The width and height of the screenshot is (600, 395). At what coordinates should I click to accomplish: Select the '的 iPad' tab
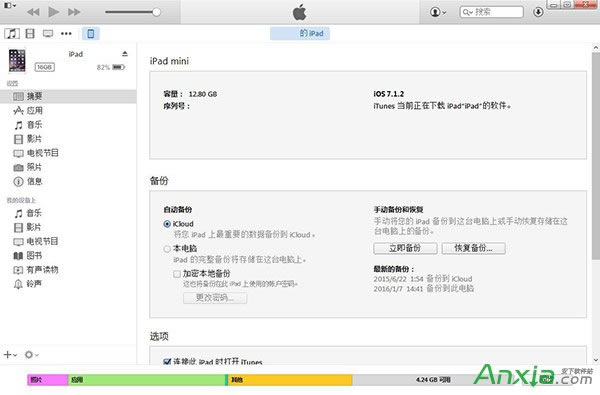point(300,34)
